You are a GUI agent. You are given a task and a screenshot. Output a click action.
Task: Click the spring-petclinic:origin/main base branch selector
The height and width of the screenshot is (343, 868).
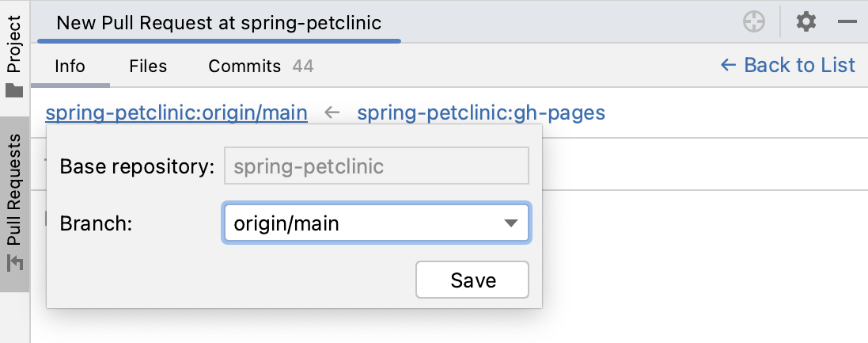pyautogui.click(x=176, y=113)
